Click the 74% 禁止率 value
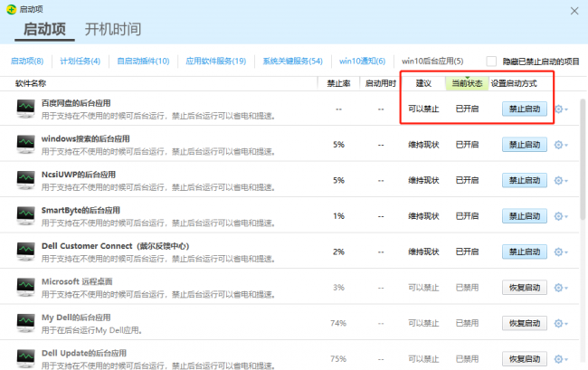The height and width of the screenshot is (370, 588). (x=338, y=323)
